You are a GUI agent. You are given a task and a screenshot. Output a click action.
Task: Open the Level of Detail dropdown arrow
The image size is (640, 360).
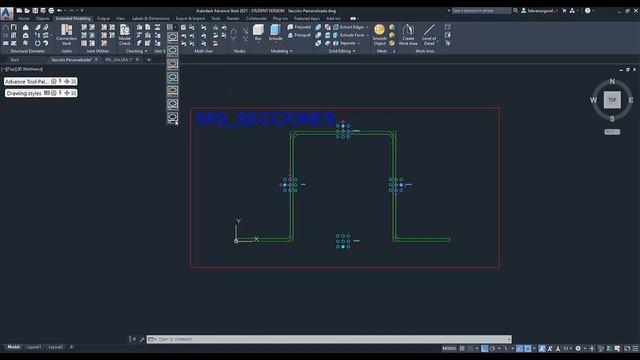pos(437,42)
